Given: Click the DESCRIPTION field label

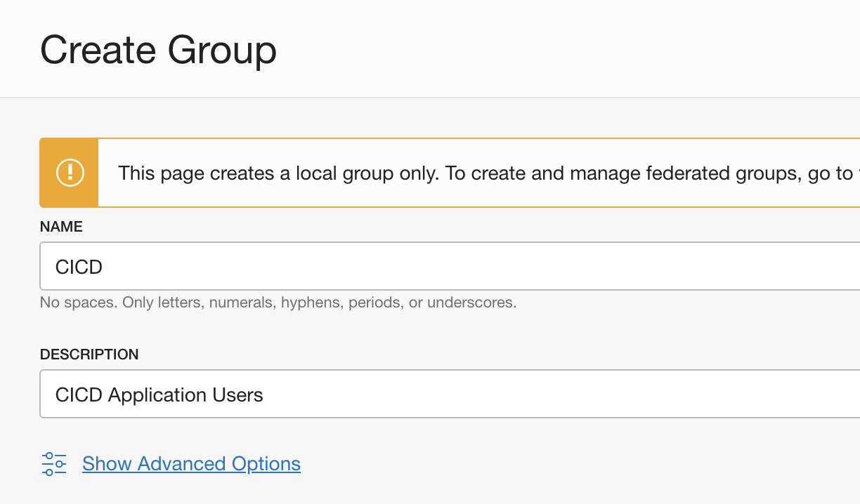Looking at the screenshot, I should [x=89, y=354].
